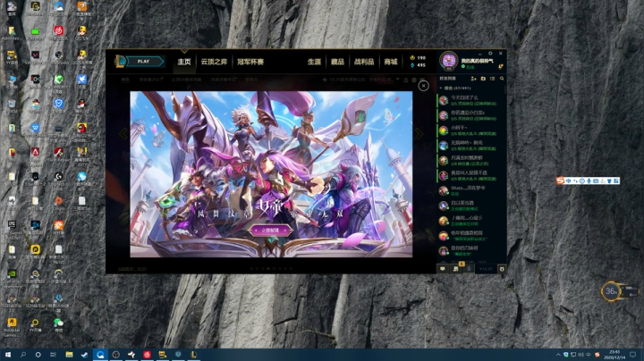This screenshot has width=644, height=361.
Task: Click the red NetEase Music desktop icon
Action: [58, 33]
